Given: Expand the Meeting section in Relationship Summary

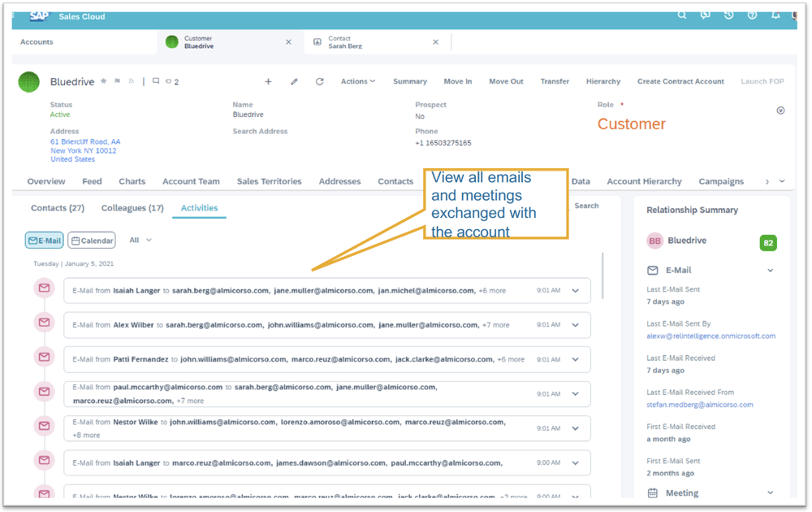Looking at the screenshot, I should [771, 492].
